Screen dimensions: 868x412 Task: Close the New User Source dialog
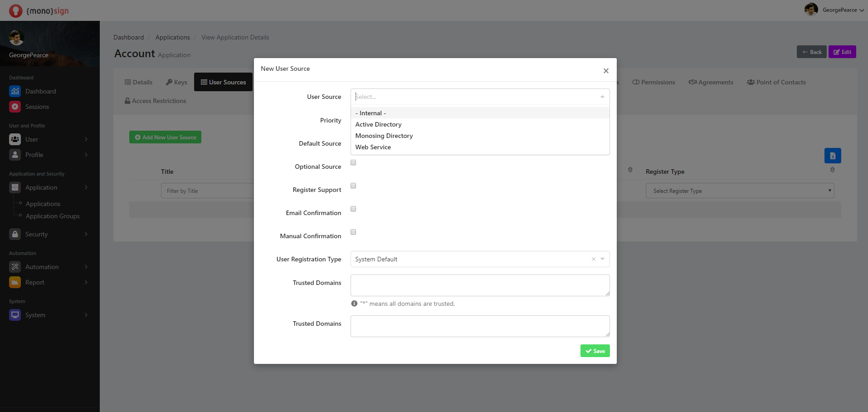point(606,71)
